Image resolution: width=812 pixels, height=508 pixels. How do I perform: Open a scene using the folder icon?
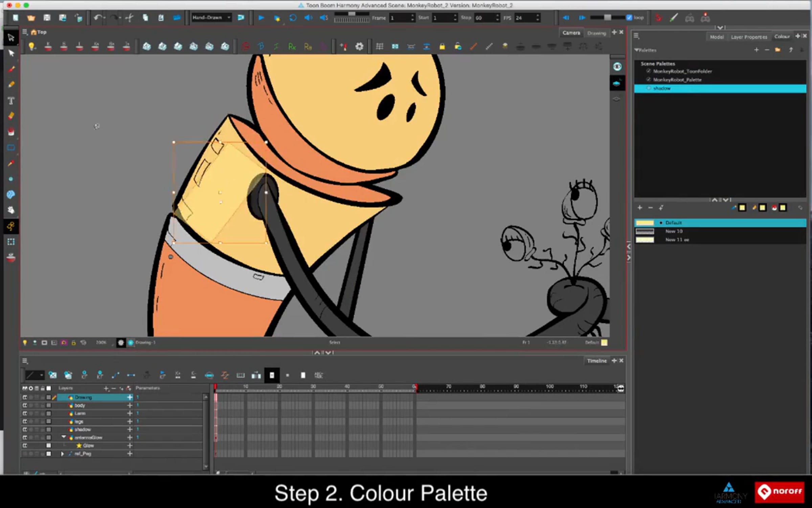click(x=31, y=18)
